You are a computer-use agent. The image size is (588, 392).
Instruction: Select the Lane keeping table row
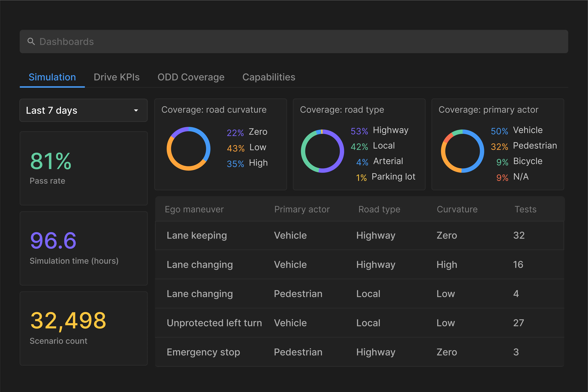[x=360, y=236]
